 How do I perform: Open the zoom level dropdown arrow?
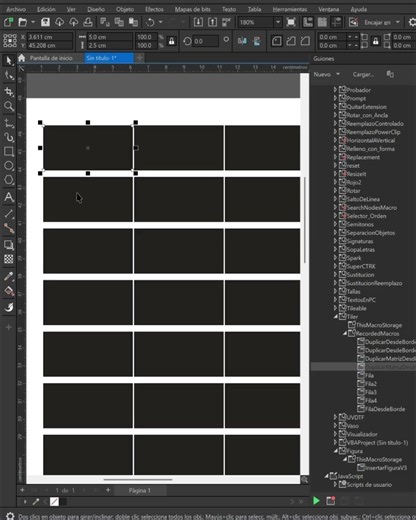[x=278, y=22]
